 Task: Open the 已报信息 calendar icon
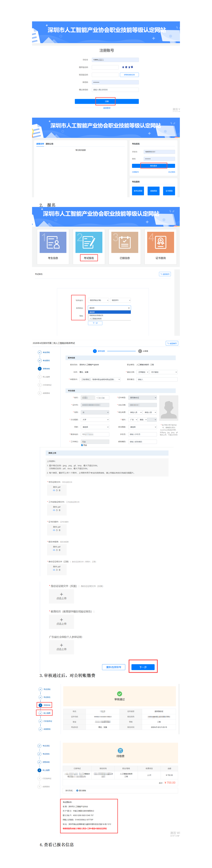tap(125, 242)
